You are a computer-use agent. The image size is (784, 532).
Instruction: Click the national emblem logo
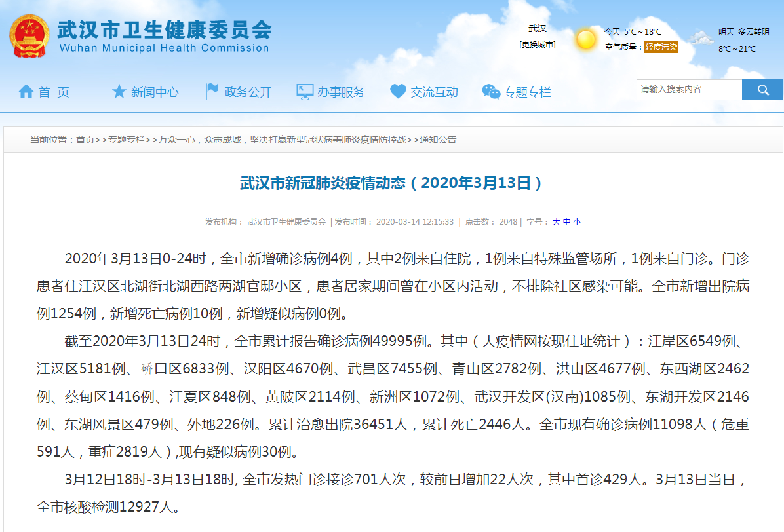29,35
